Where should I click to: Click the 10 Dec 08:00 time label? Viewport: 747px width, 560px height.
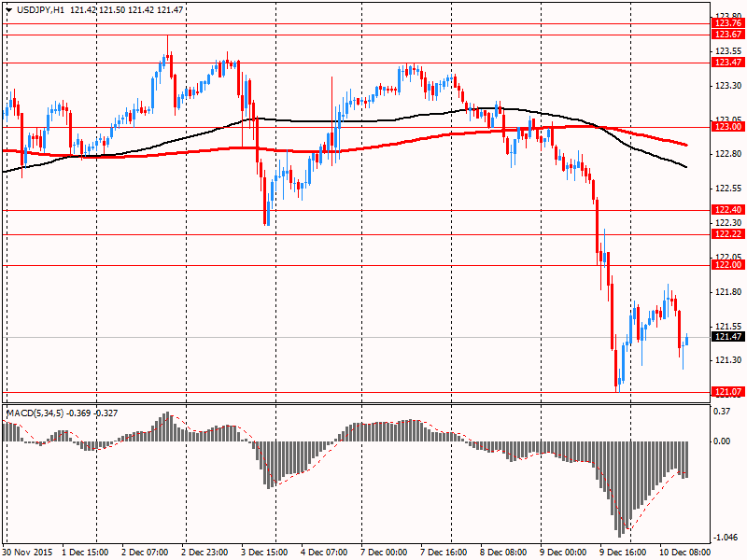(x=684, y=552)
